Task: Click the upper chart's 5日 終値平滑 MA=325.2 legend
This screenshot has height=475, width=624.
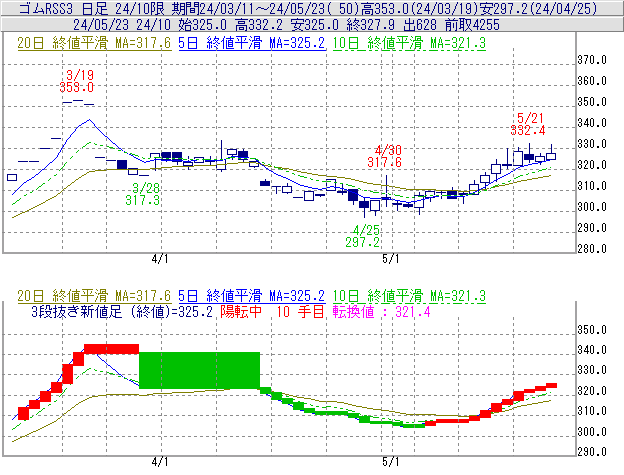Action: (252, 43)
